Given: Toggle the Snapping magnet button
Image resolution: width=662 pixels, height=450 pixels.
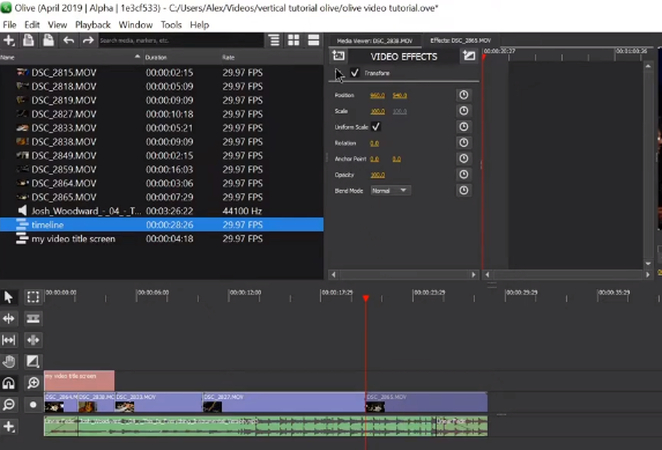Looking at the screenshot, I should [x=8, y=383].
